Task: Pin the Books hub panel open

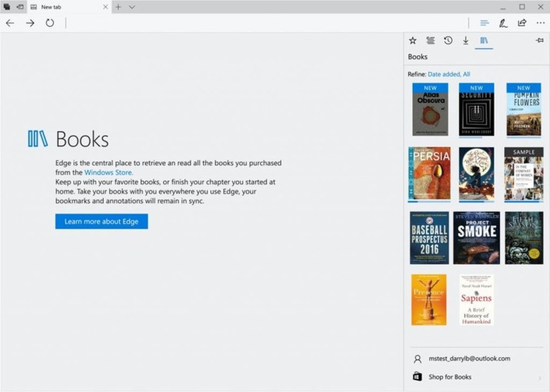Action: coord(539,40)
